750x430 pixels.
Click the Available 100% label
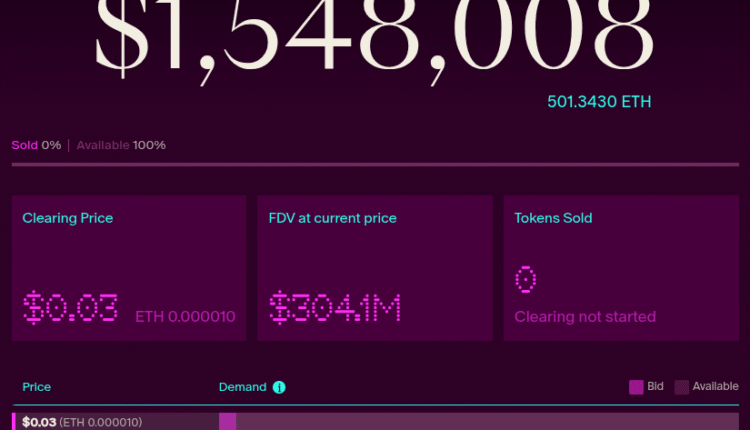click(121, 145)
